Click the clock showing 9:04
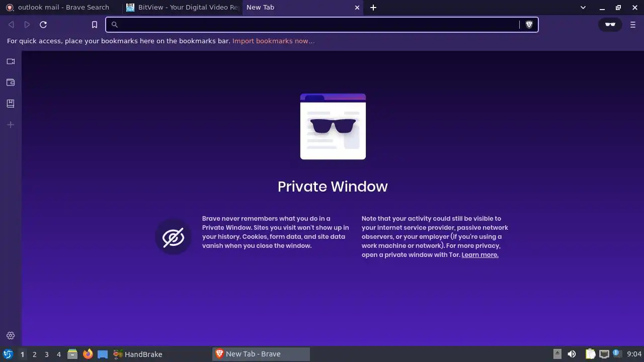Viewport: 644px width, 362px height. click(x=634, y=354)
